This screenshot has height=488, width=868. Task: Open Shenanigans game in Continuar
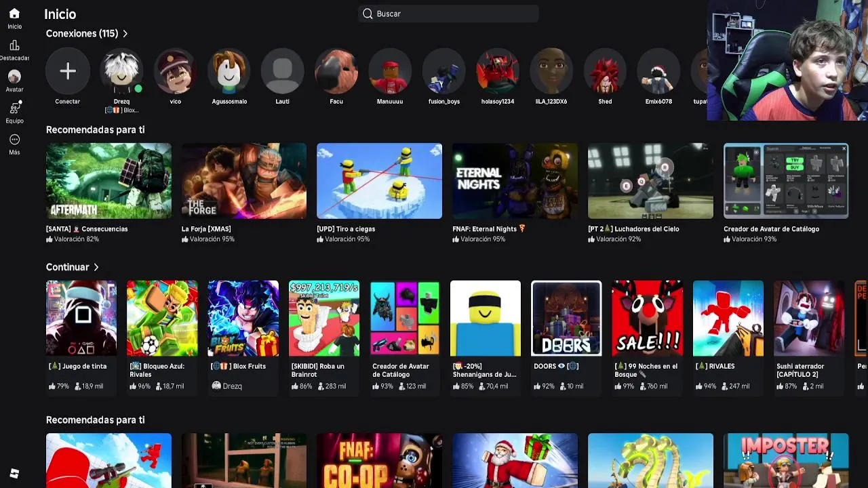(x=486, y=318)
